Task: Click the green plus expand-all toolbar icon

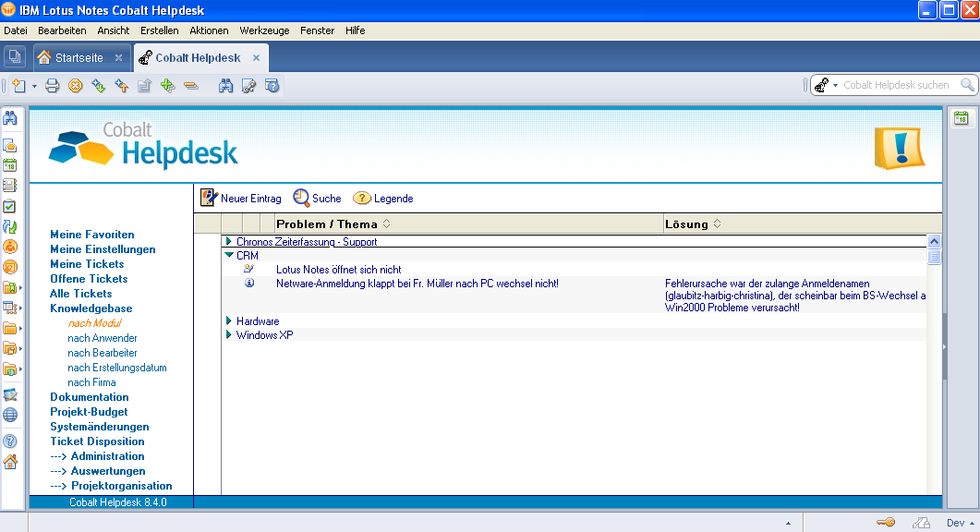Action: pos(167,86)
